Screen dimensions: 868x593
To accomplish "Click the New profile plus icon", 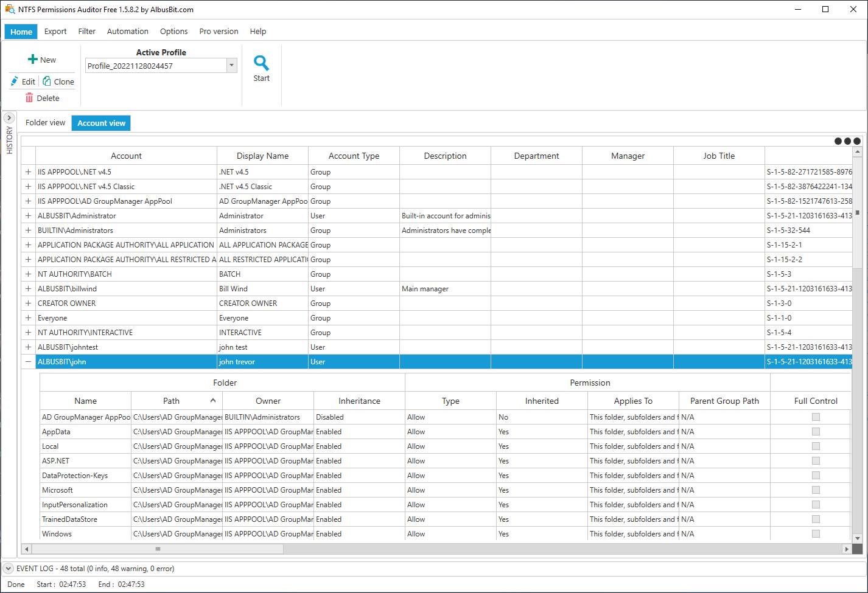I will (33, 59).
